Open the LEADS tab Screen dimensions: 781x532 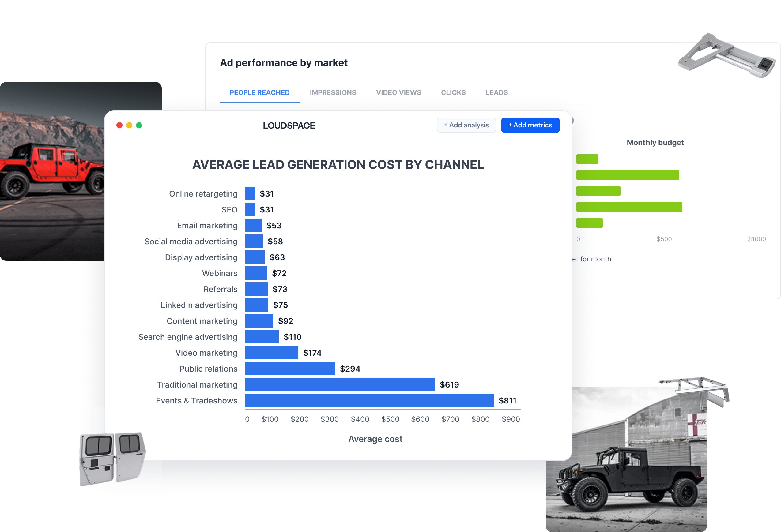coord(496,92)
